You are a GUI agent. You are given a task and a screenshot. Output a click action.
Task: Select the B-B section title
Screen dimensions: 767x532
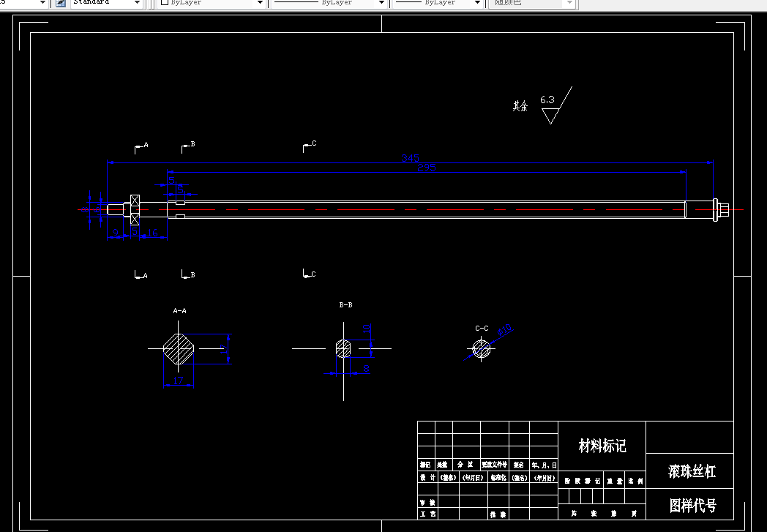pyautogui.click(x=346, y=304)
